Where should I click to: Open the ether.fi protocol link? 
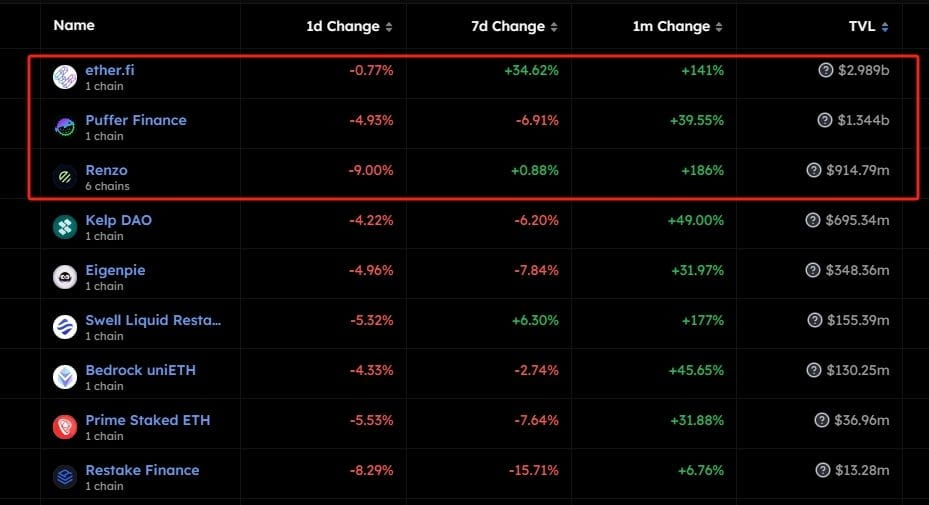point(110,70)
